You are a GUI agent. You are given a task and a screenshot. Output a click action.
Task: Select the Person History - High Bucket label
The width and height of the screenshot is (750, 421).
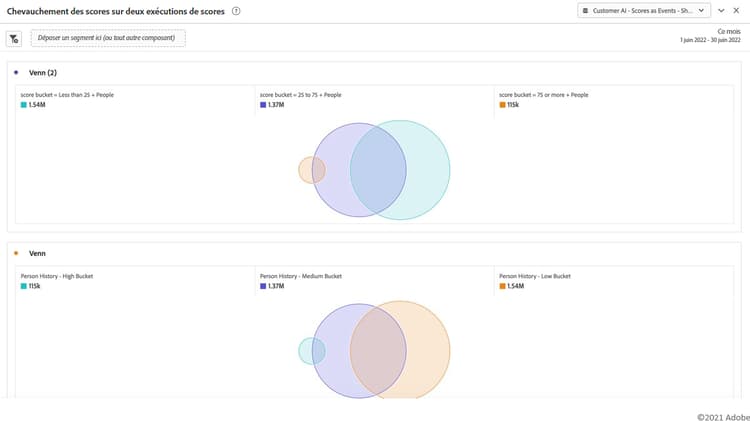[x=57, y=276]
